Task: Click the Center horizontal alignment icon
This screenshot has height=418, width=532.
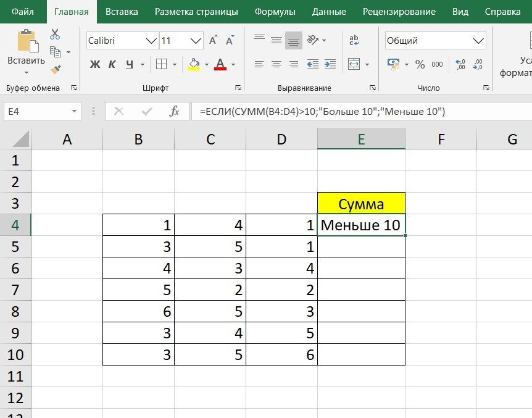Action: coord(276,64)
